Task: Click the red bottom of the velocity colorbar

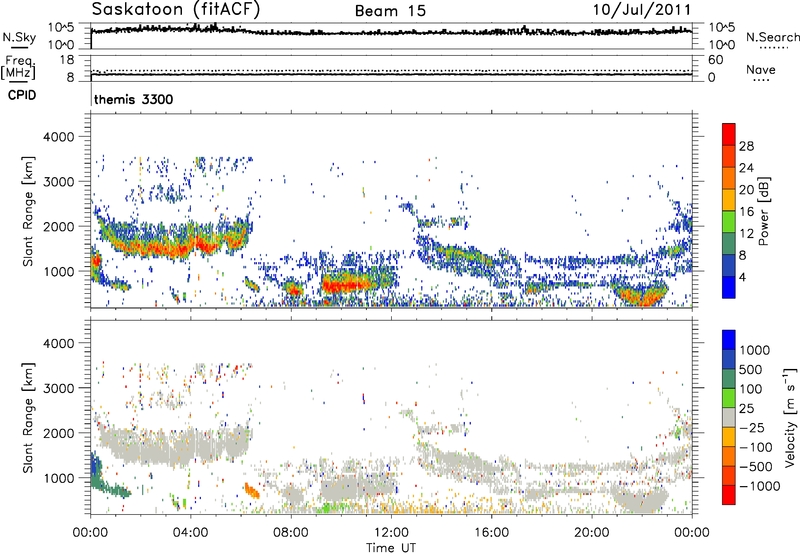Action: (729, 495)
